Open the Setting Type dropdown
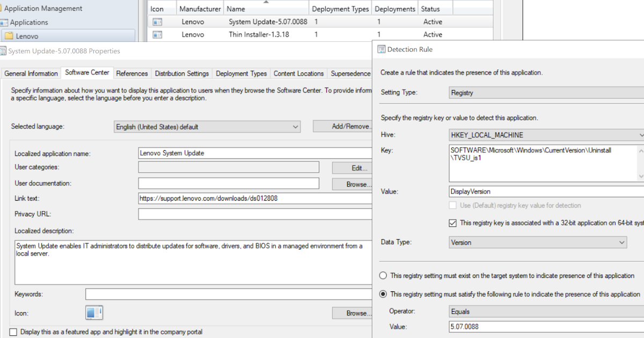The height and width of the screenshot is (338, 644). pos(546,93)
